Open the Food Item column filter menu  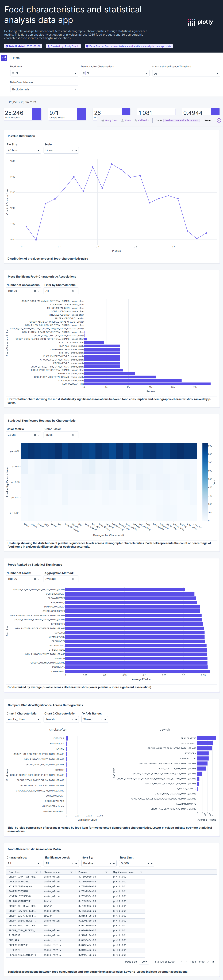tap(36, 872)
